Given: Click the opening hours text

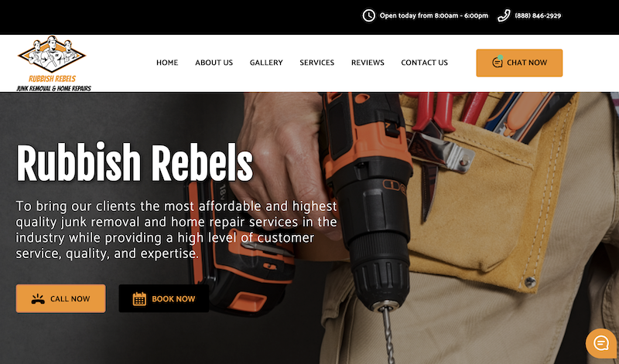Looking at the screenshot, I should (434, 15).
